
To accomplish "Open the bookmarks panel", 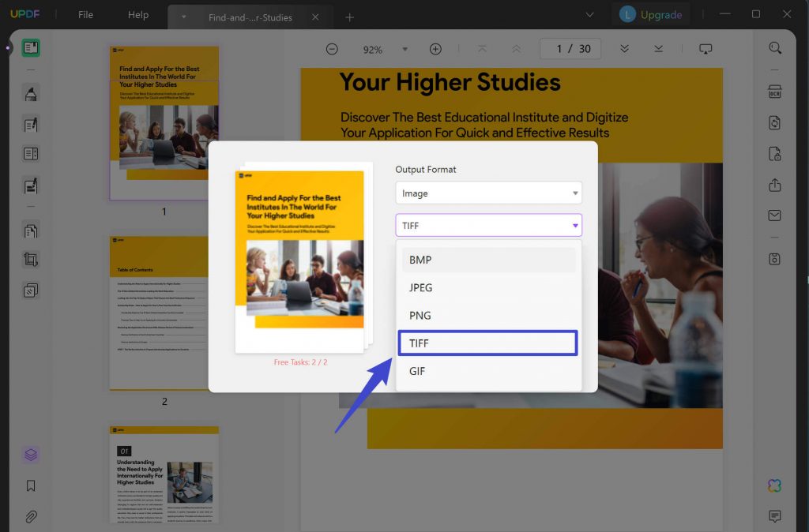I will pyautogui.click(x=30, y=485).
